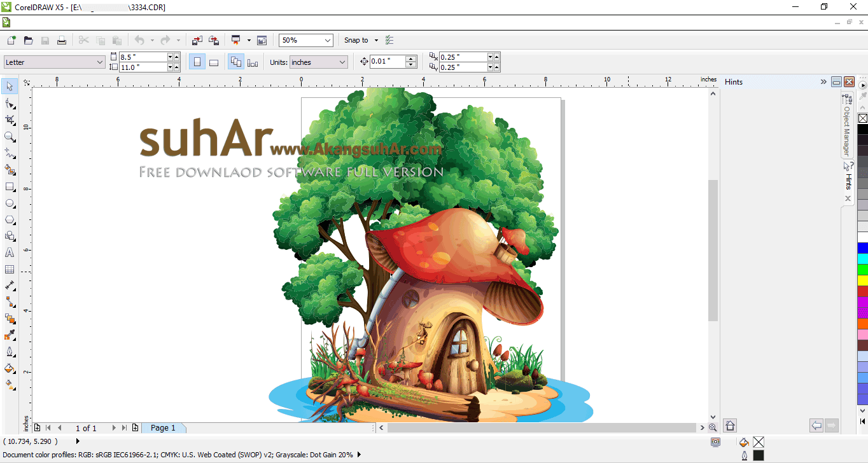Click the no-color swatch in palette
The height and width of the screenshot is (463, 868).
862,118
